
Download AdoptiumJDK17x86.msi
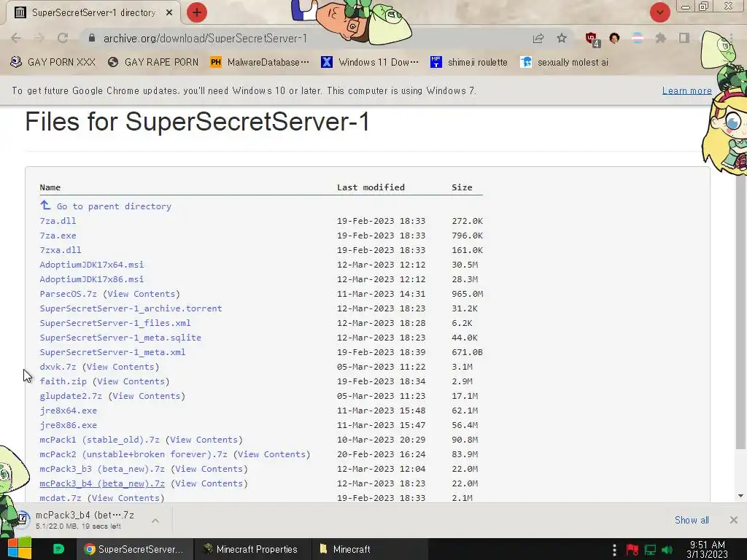(x=91, y=279)
